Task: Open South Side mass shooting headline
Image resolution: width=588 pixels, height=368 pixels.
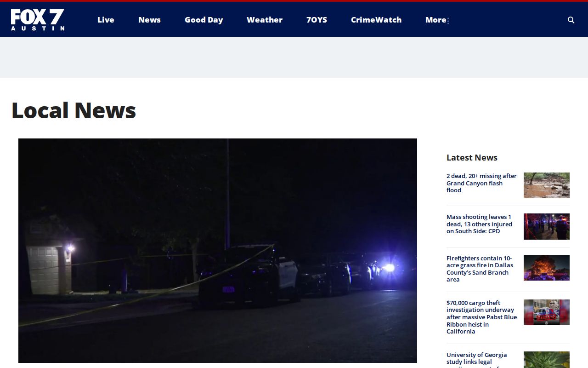Action: click(479, 224)
